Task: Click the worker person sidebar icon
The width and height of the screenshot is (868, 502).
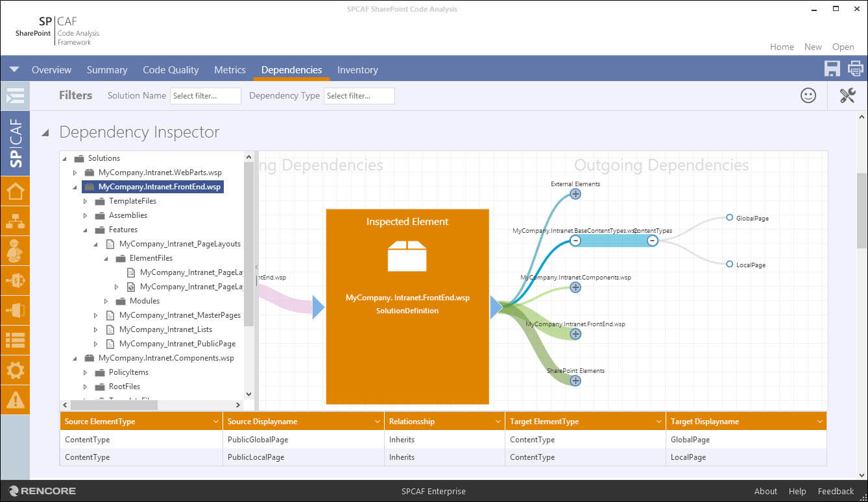Action: point(15,251)
